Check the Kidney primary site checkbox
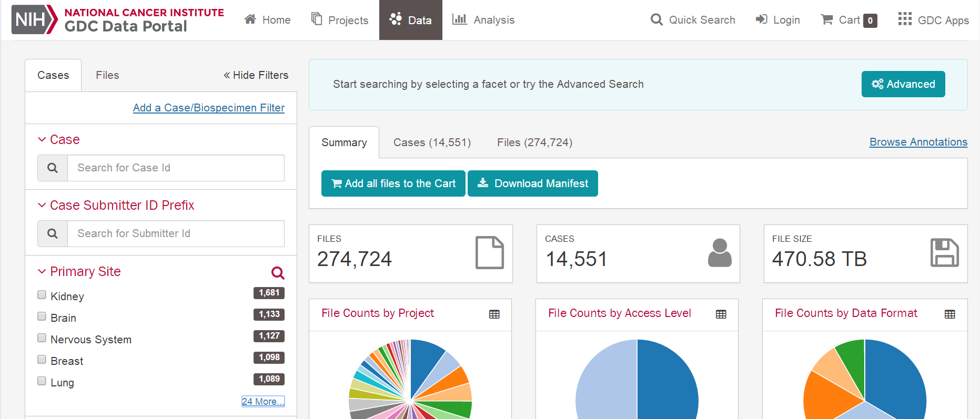This screenshot has width=980, height=419. [42, 294]
